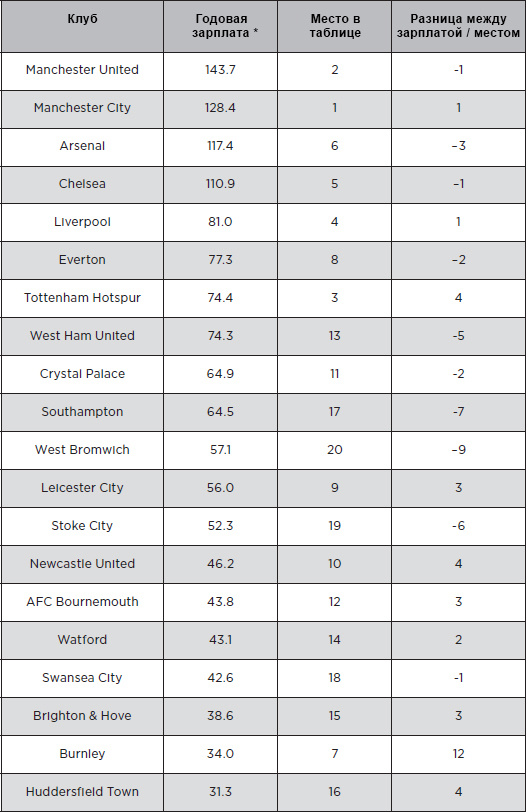
Task: Click the Tottenham Hotspur cell
Action: (82, 298)
